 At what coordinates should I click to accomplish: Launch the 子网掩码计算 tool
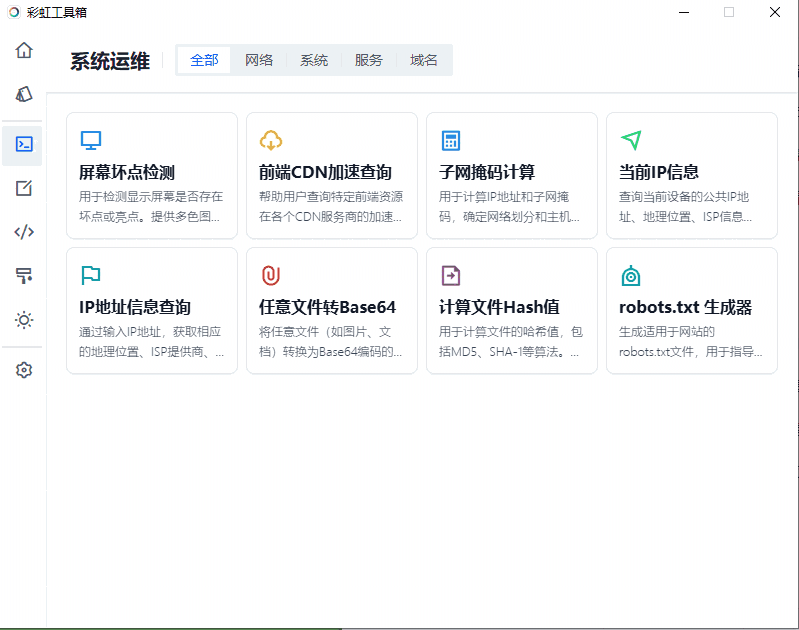[x=512, y=175]
